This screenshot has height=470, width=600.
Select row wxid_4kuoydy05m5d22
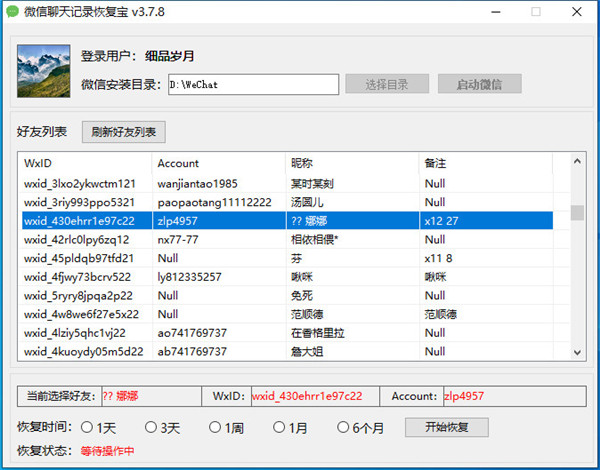point(287,351)
